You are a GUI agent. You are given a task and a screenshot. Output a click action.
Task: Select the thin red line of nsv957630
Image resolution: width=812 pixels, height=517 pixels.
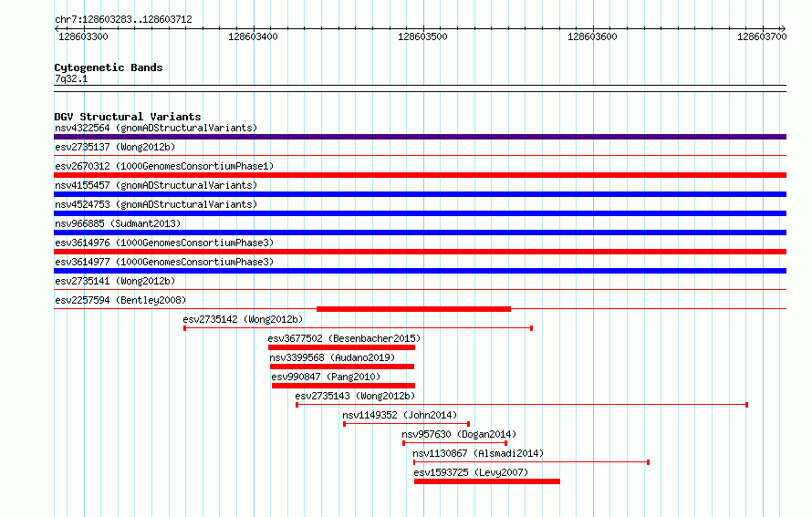tap(455, 443)
